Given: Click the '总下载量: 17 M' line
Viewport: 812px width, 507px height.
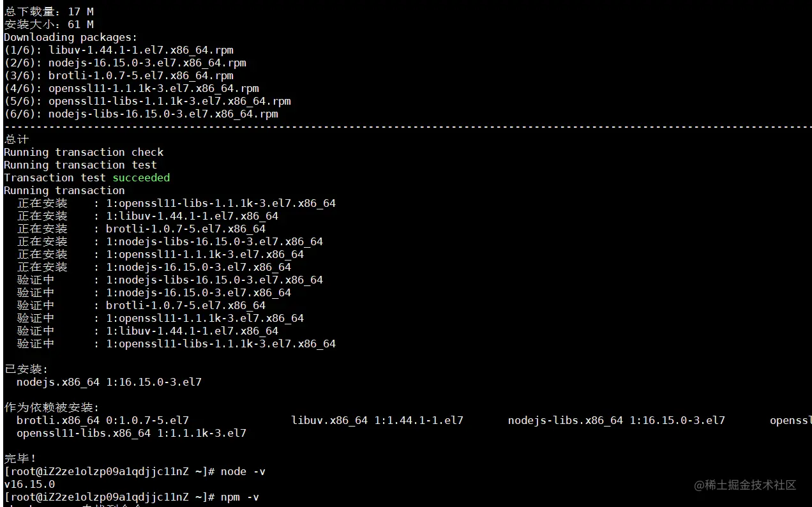Looking at the screenshot, I should (x=49, y=11).
